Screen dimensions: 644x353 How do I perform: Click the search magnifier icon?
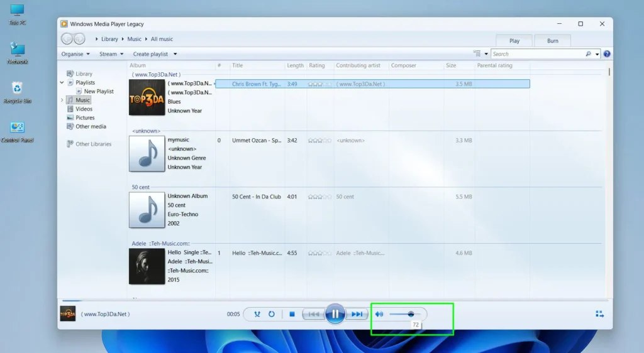click(x=588, y=54)
